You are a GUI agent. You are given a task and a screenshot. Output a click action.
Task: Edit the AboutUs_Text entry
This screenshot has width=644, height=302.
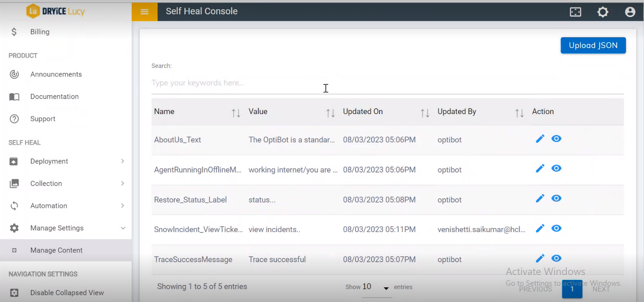pyautogui.click(x=540, y=139)
